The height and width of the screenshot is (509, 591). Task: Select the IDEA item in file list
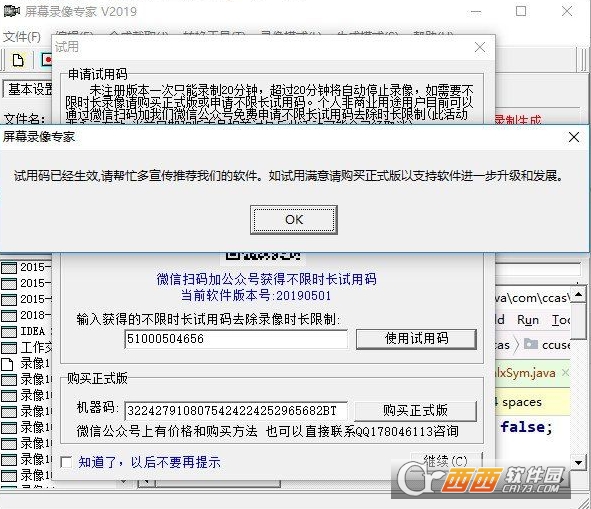[26, 331]
